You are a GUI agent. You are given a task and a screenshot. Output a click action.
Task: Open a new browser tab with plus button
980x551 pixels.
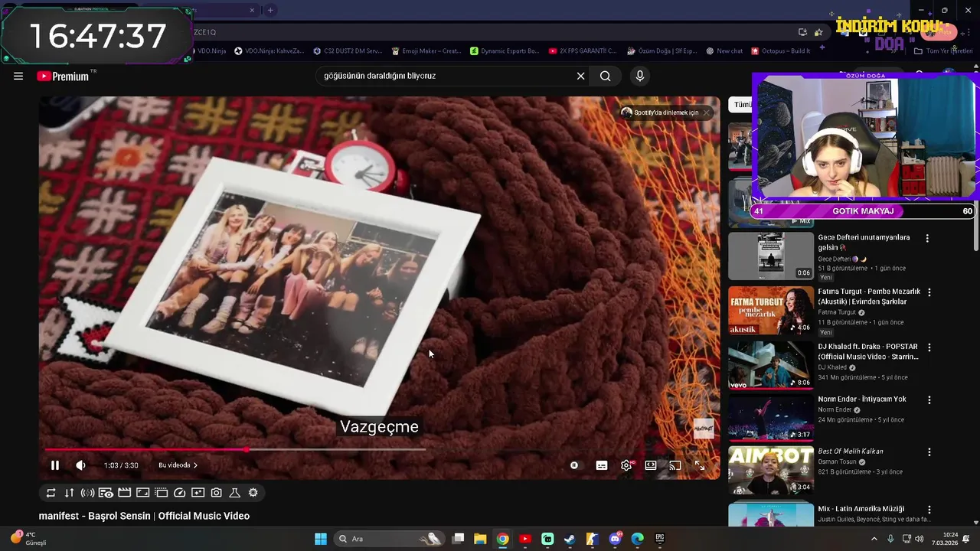(270, 10)
